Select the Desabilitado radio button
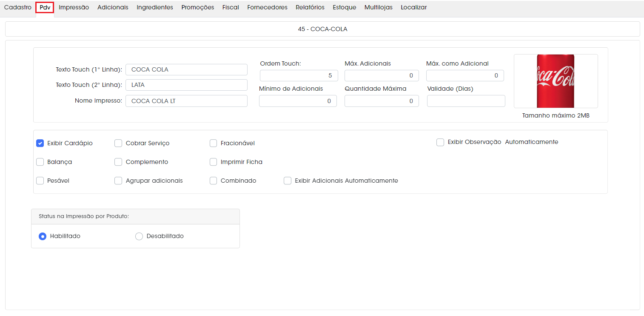 [139, 236]
